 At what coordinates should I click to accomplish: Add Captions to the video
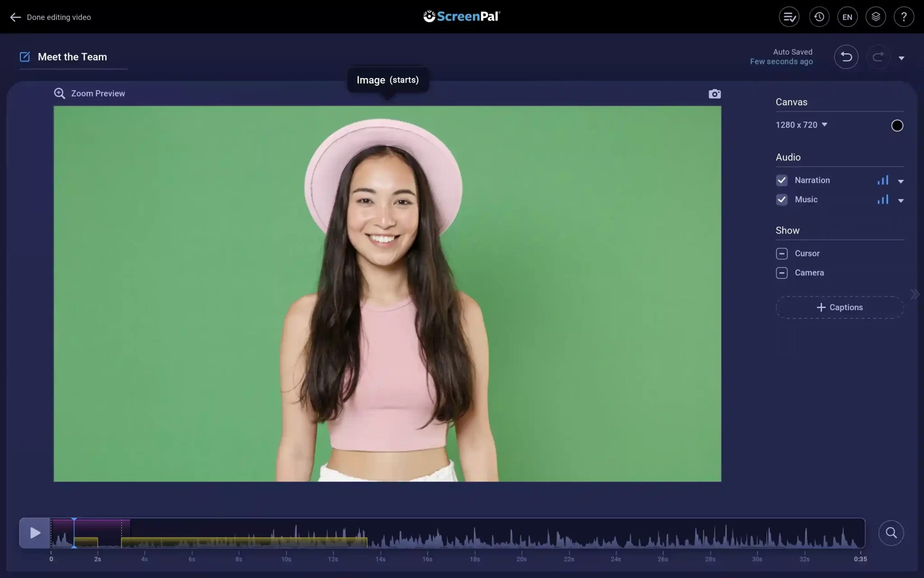(840, 307)
